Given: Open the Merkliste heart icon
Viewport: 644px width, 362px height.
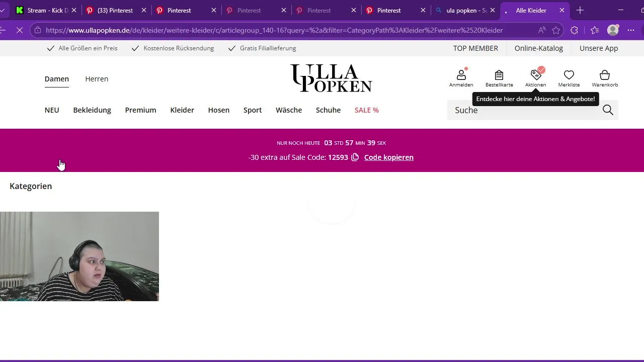Looking at the screenshot, I should (x=569, y=75).
